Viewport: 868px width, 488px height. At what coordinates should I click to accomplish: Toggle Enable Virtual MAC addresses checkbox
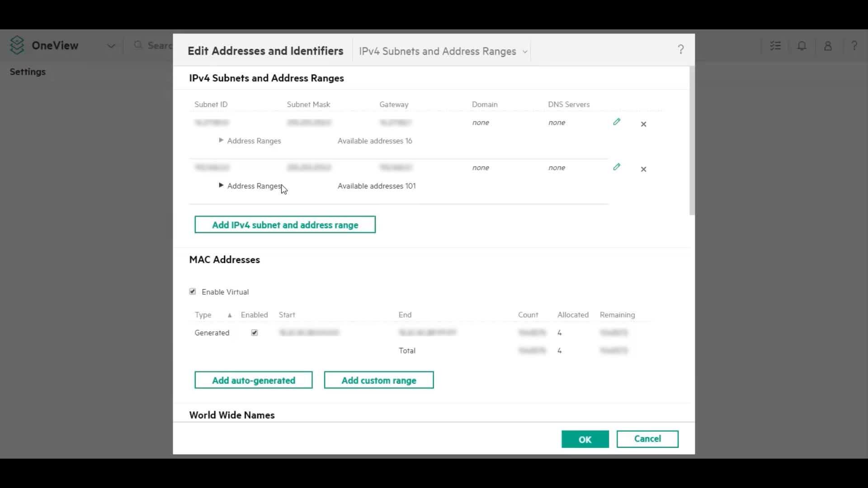point(193,291)
